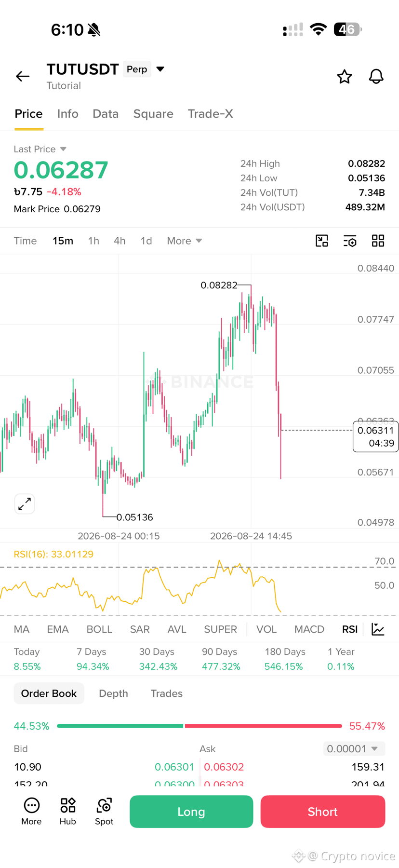Toggle the SAR indicator
399x868 pixels.
(140, 629)
